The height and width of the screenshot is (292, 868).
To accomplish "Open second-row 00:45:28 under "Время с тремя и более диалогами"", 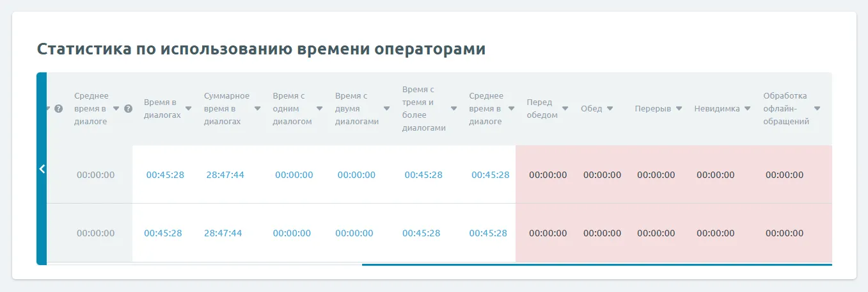I will 421,233.
